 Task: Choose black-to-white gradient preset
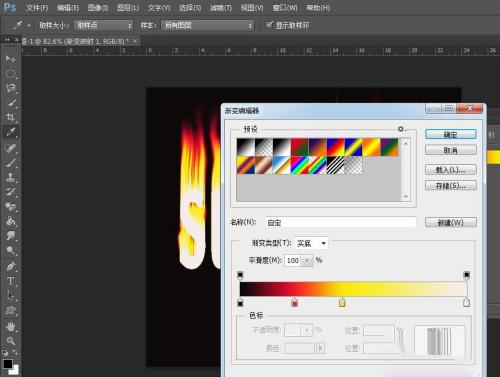(x=281, y=147)
